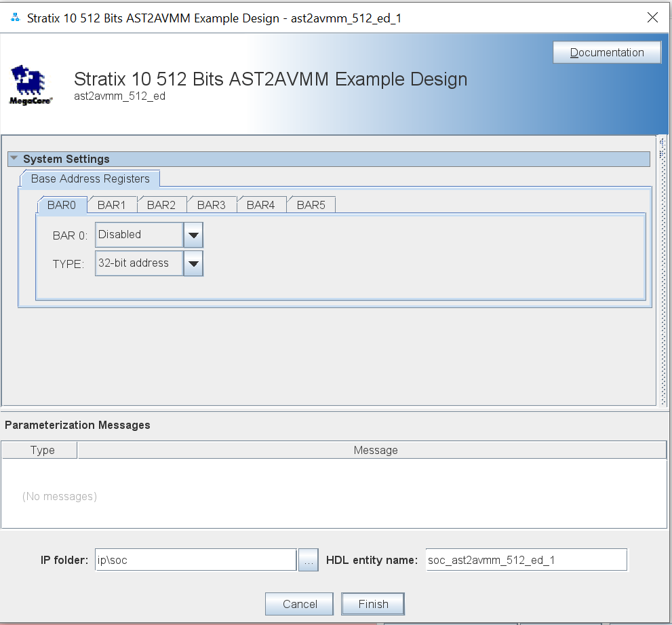
Task: Open the BAR3 tab
Action: 212,205
